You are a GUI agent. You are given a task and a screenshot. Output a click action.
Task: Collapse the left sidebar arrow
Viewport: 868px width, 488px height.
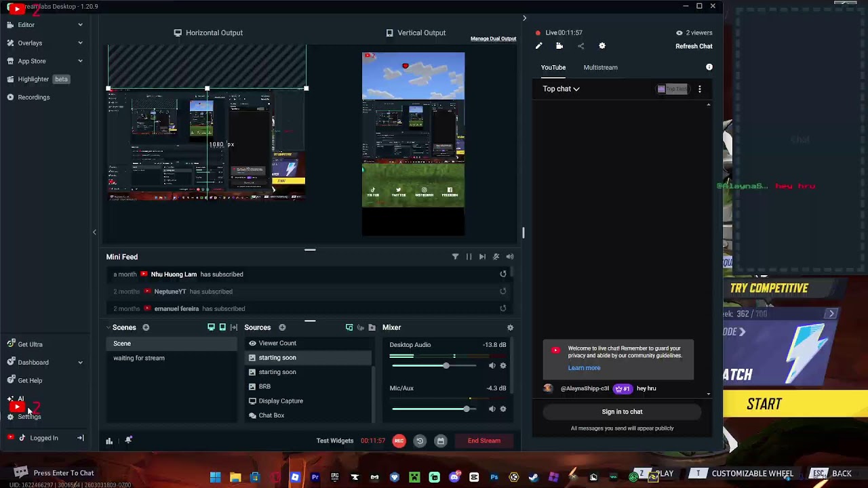coord(94,232)
